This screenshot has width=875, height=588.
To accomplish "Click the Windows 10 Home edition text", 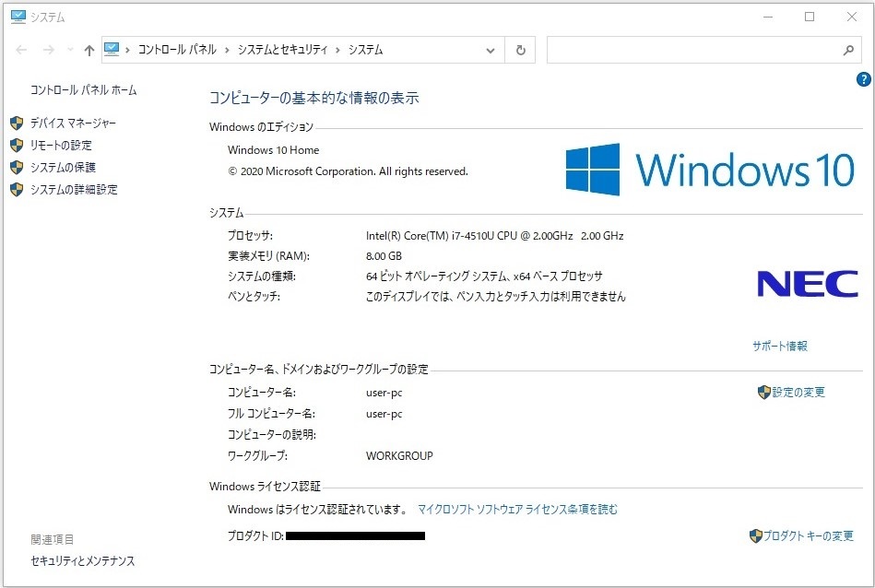I will click(274, 150).
